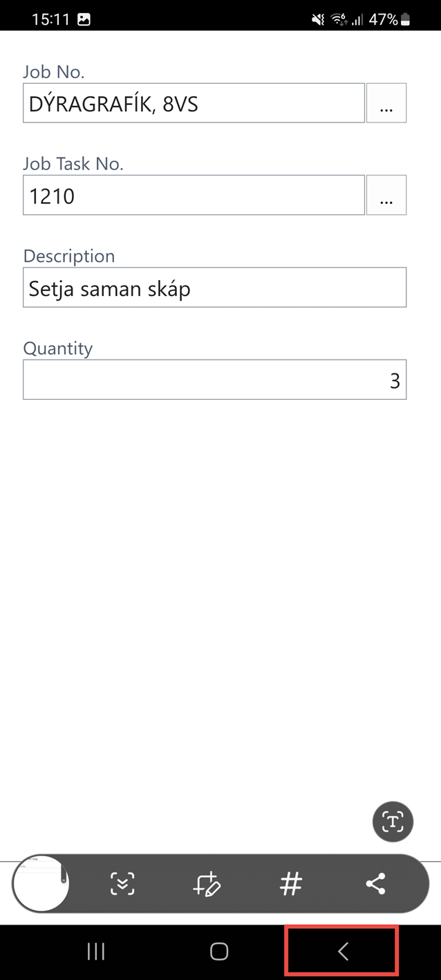Image resolution: width=441 pixels, height=980 pixels.
Task: Tap the extract text (T) floating icon
Action: 393,822
